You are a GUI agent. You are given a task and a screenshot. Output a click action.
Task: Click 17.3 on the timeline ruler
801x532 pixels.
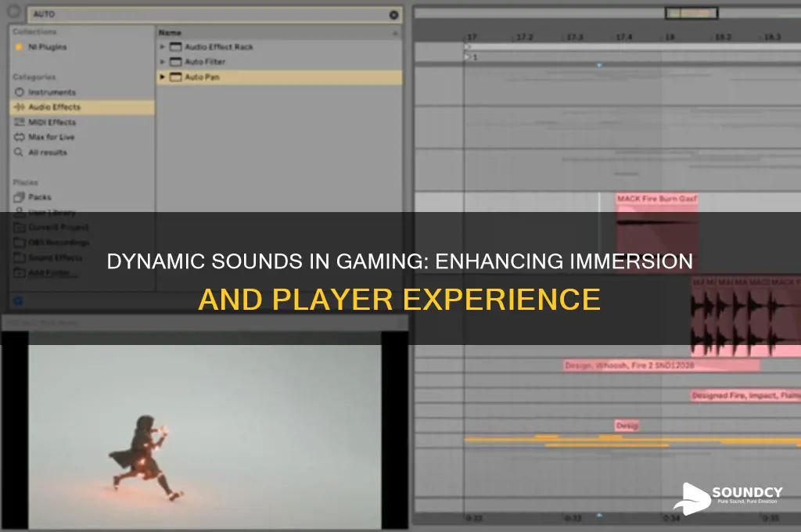(574, 38)
